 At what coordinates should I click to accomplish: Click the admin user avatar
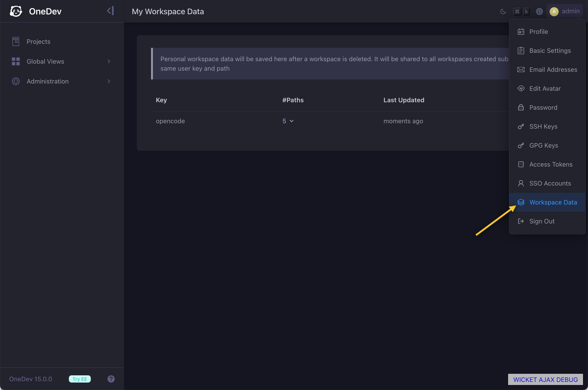(x=554, y=12)
